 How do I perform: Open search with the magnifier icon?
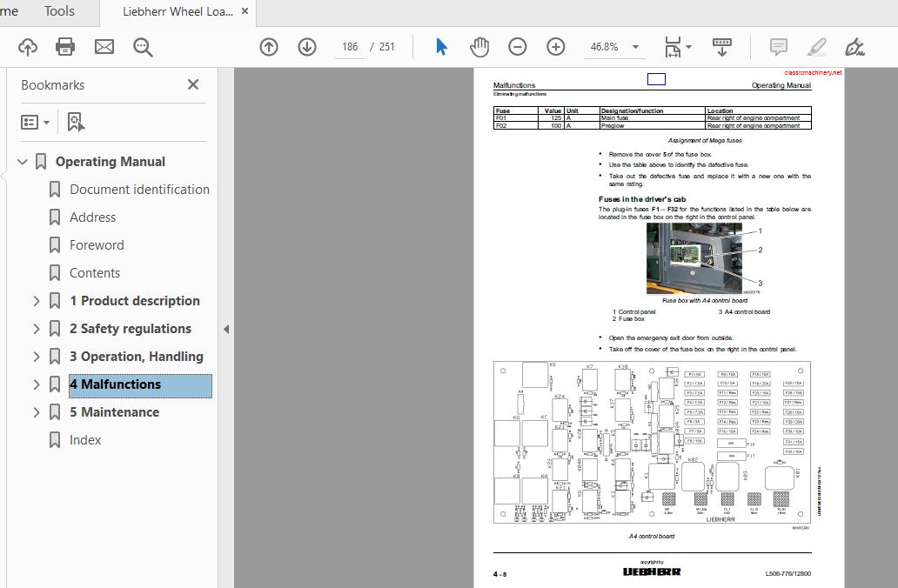[x=143, y=47]
